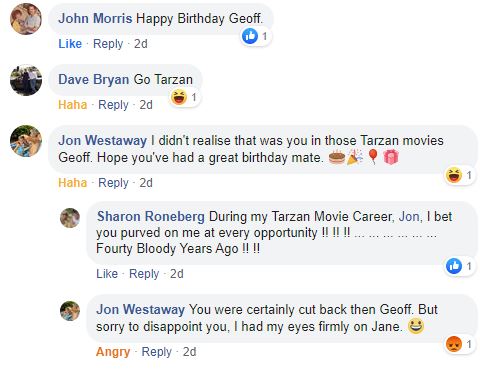Click the thumbs-up reaction on John Morris's comment
Screen dimensions: 480x372
(x=256, y=36)
